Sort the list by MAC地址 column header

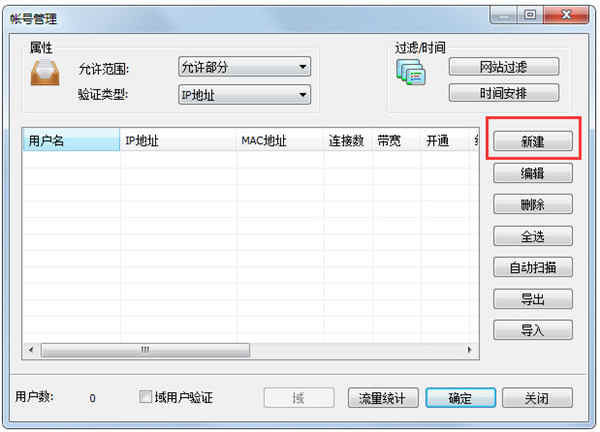click(x=280, y=140)
